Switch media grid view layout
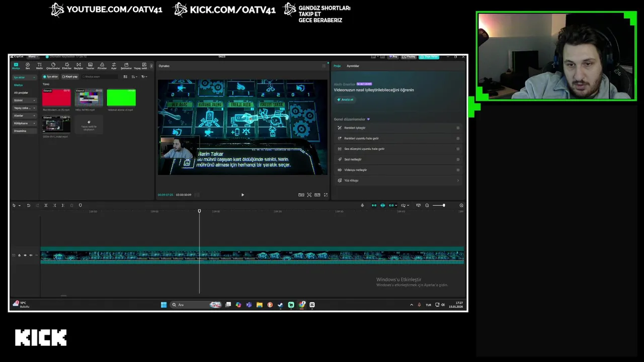The width and height of the screenshot is (644, 362). [125, 76]
